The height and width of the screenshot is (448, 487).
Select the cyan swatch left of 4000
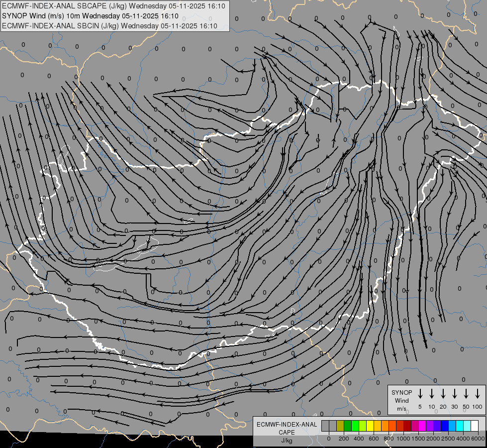coord(460,426)
